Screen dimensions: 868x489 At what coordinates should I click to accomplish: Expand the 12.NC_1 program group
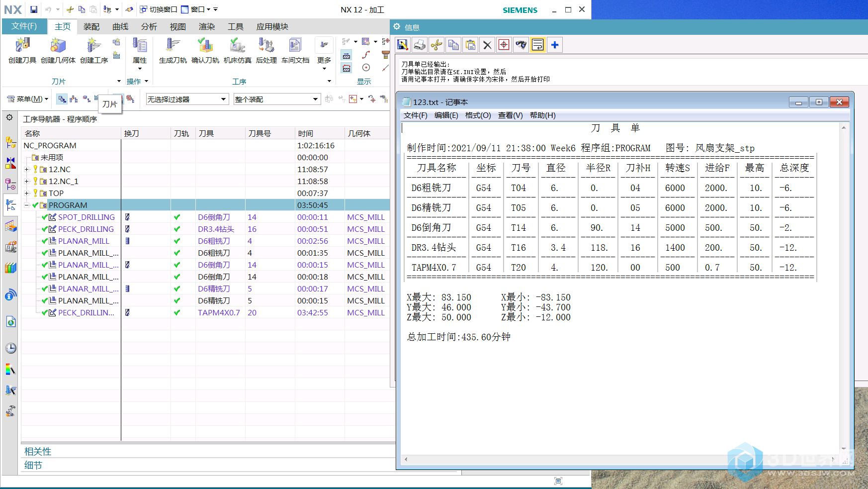pyautogui.click(x=27, y=181)
